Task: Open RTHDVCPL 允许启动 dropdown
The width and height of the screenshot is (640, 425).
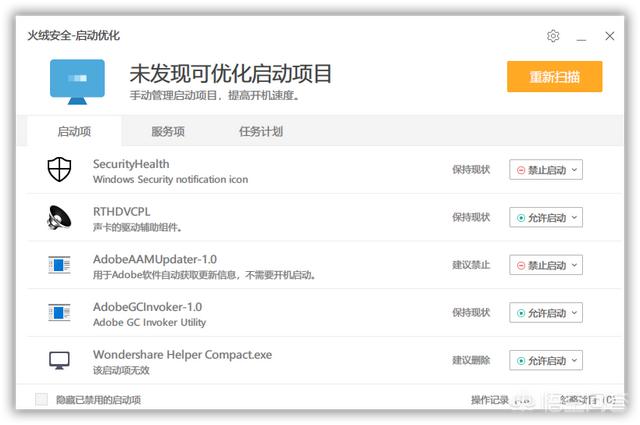Action: click(546, 217)
